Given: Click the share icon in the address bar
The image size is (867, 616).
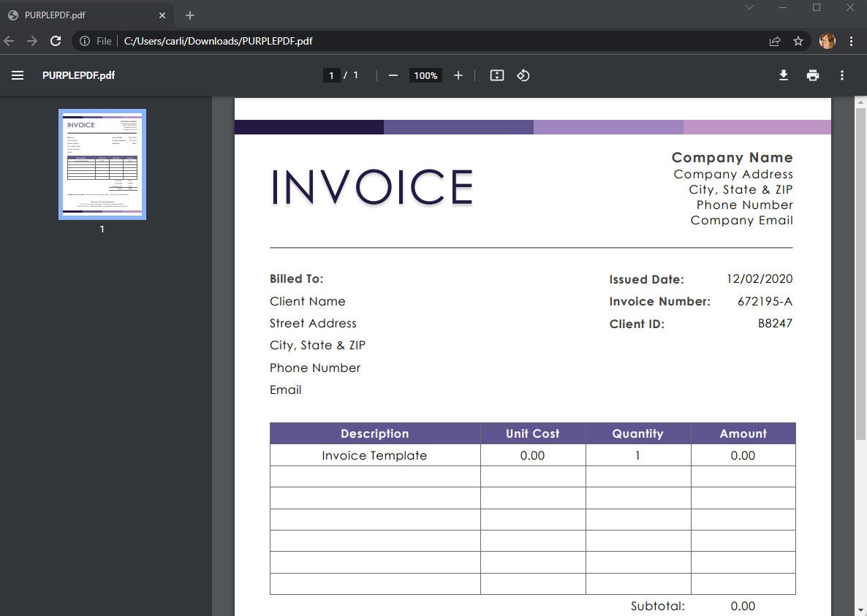Looking at the screenshot, I should (x=774, y=41).
